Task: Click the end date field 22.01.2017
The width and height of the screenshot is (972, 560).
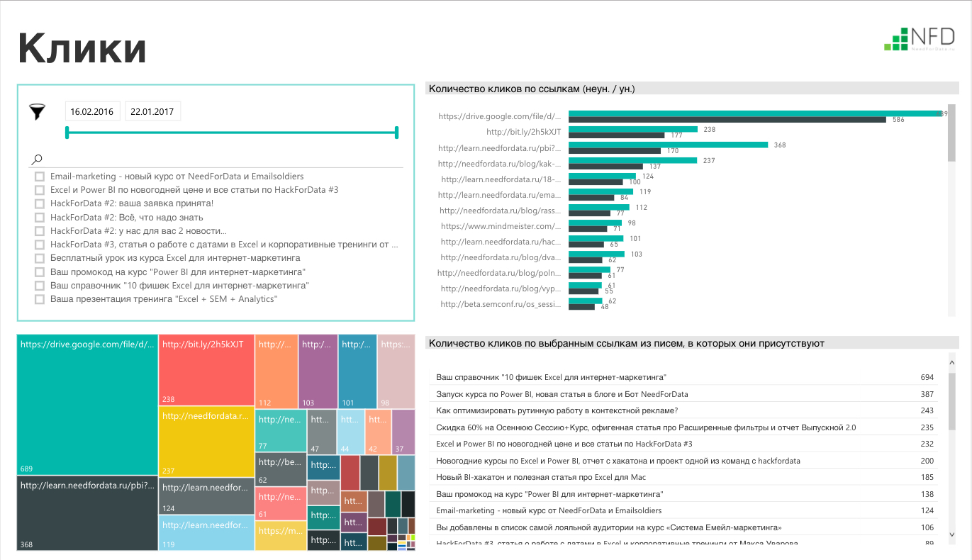Action: pyautogui.click(x=152, y=111)
